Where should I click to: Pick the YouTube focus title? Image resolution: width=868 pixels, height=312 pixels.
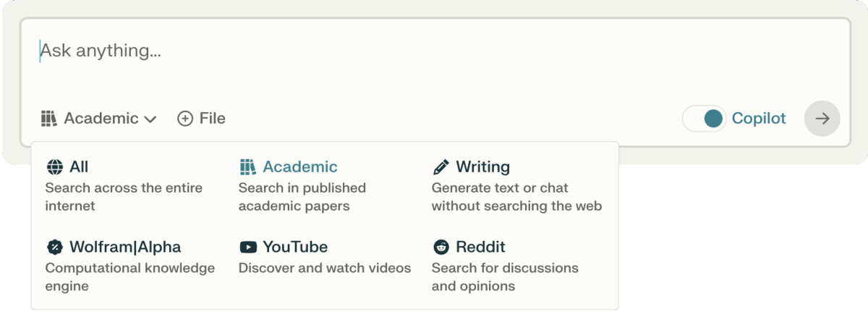295,248
